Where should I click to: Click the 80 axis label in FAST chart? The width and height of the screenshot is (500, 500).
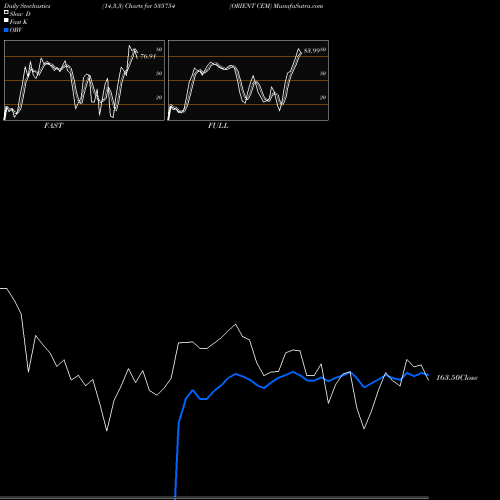coord(159,49)
